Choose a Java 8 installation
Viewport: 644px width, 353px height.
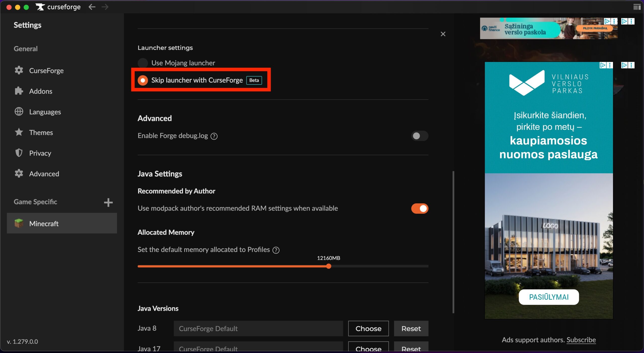click(368, 328)
